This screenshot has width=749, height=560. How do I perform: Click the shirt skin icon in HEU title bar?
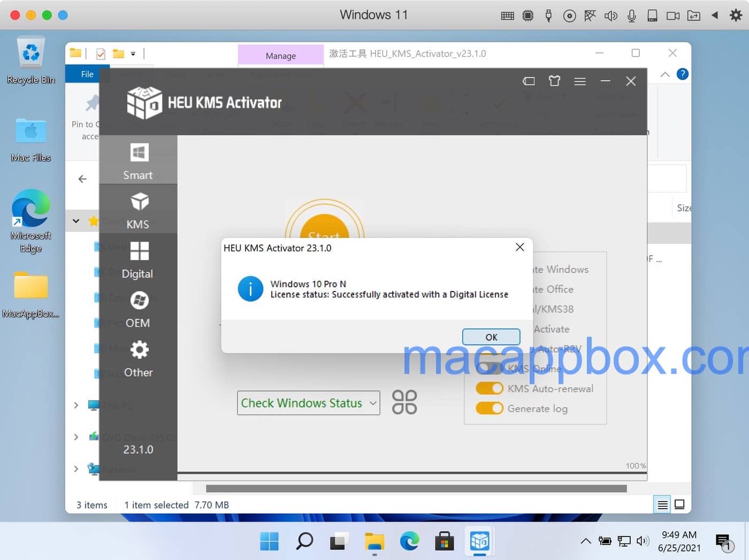point(554,81)
